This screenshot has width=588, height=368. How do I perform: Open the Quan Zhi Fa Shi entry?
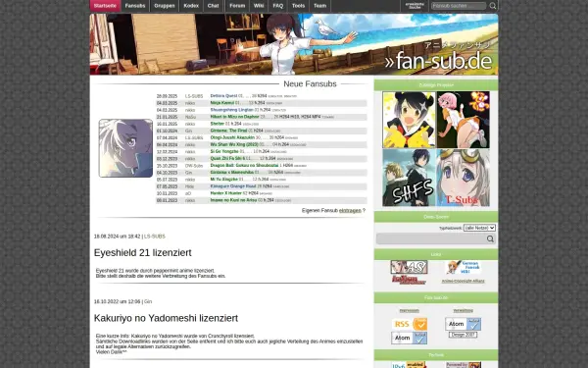(227, 158)
